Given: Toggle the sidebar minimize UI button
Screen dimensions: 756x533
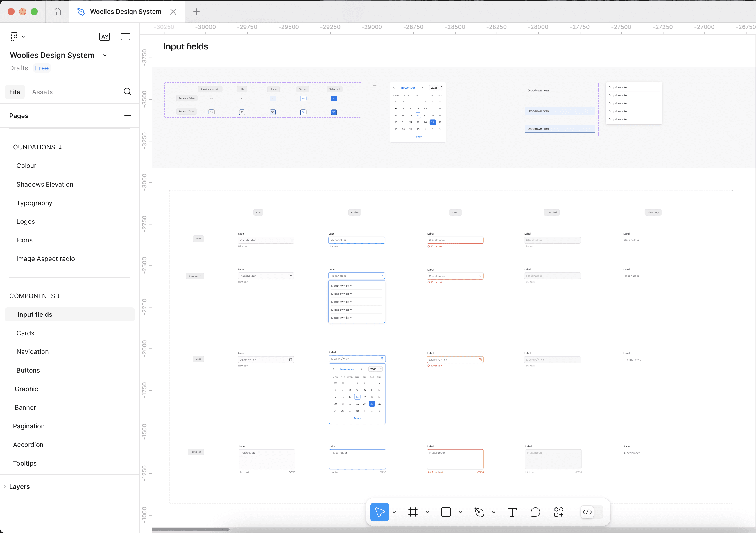Looking at the screenshot, I should click(x=126, y=37).
